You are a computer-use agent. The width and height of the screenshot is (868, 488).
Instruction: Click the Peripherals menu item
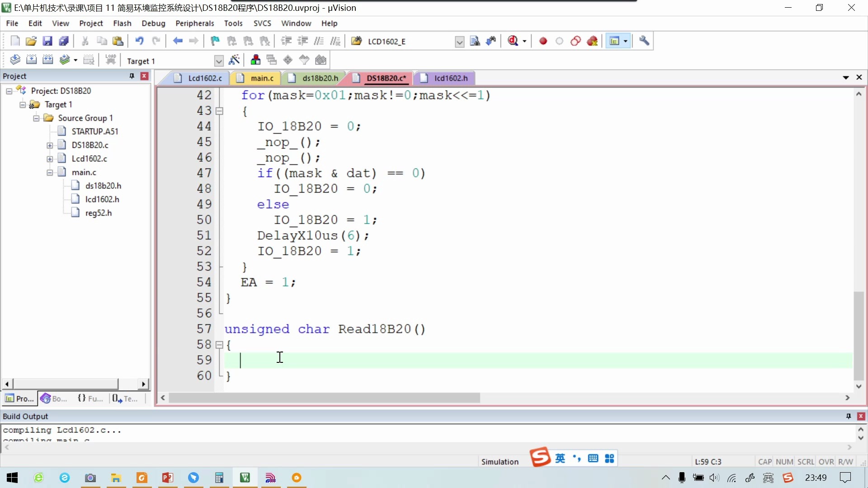point(194,23)
